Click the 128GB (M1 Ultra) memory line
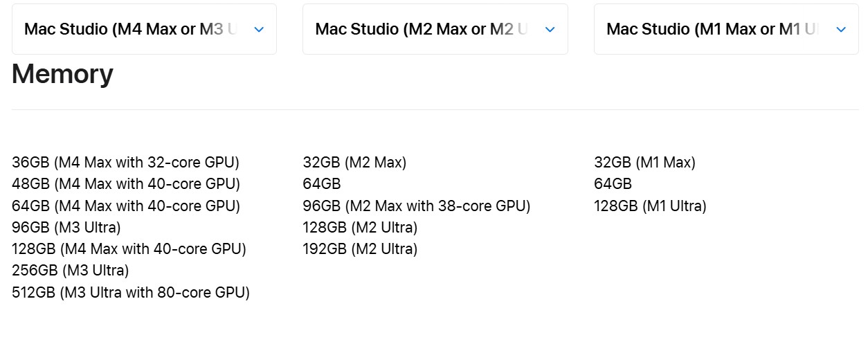The width and height of the screenshot is (868, 344). [650, 206]
